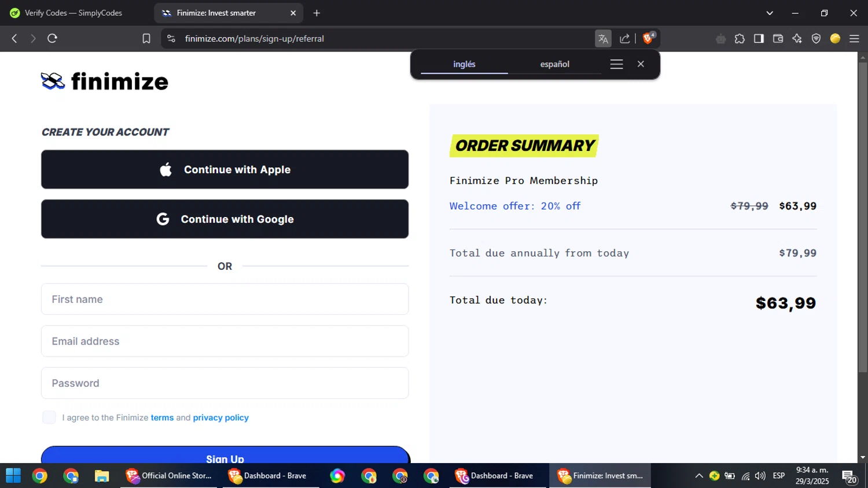Switch to Verify Codes SimplyCodes tab
Viewport: 868px width, 488px height.
(73, 13)
